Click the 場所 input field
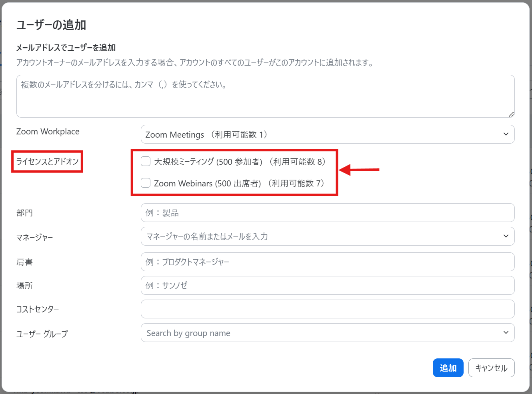This screenshot has height=394, width=532. pos(328,286)
